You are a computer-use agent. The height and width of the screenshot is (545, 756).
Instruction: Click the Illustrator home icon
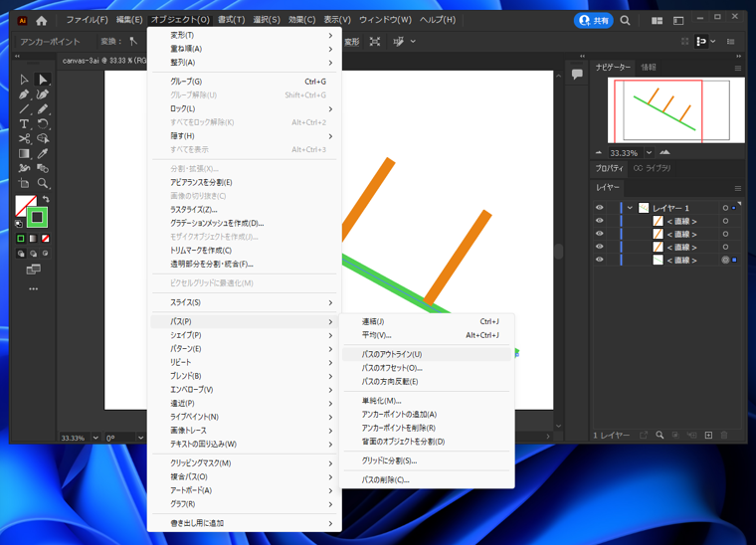click(x=42, y=20)
